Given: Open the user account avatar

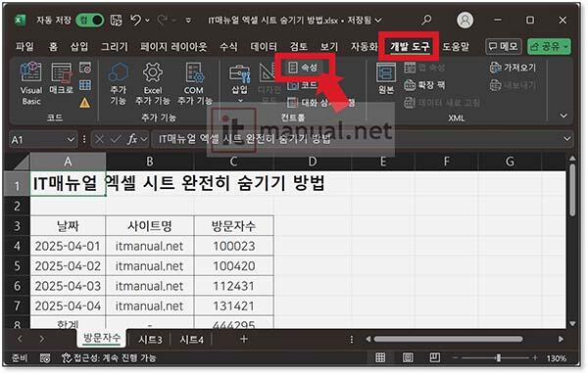Looking at the screenshot, I should (465, 20).
